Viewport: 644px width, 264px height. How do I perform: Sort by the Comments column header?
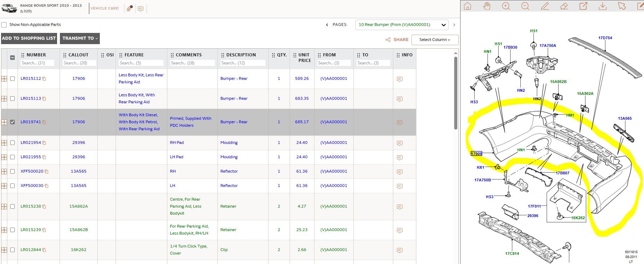click(x=189, y=55)
